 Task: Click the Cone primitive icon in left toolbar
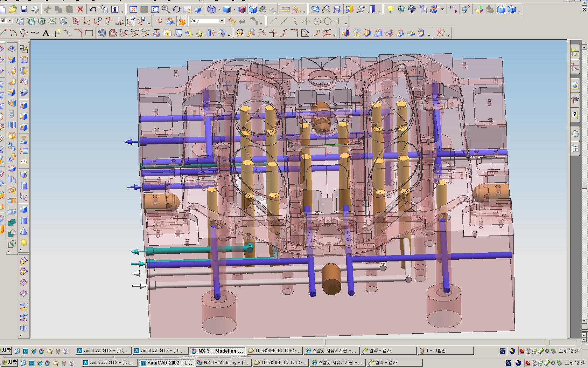click(23, 231)
